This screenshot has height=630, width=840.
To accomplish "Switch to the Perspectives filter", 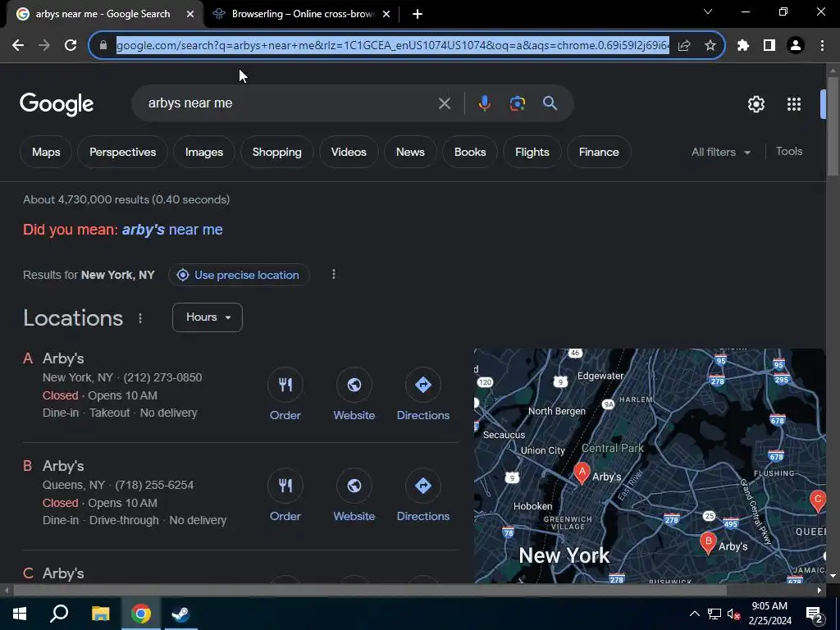I will pos(123,152).
